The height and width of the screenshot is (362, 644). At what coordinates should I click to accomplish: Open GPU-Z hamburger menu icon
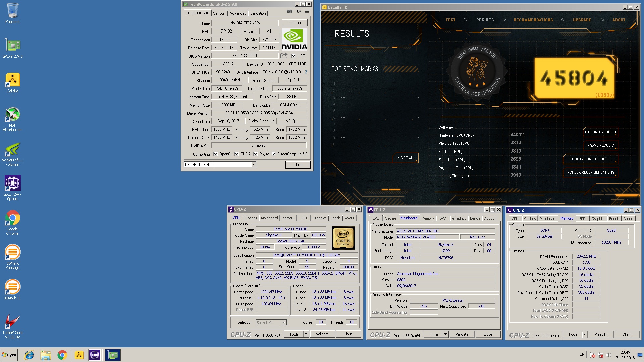point(307,12)
